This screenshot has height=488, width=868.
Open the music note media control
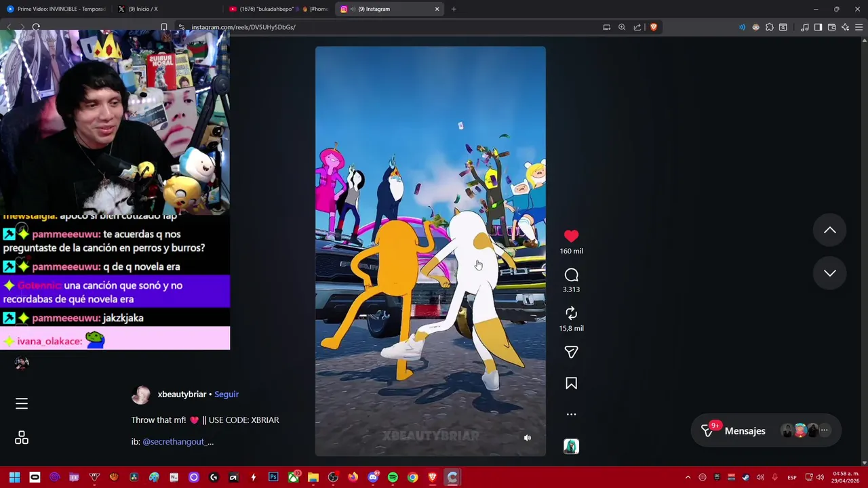click(804, 27)
